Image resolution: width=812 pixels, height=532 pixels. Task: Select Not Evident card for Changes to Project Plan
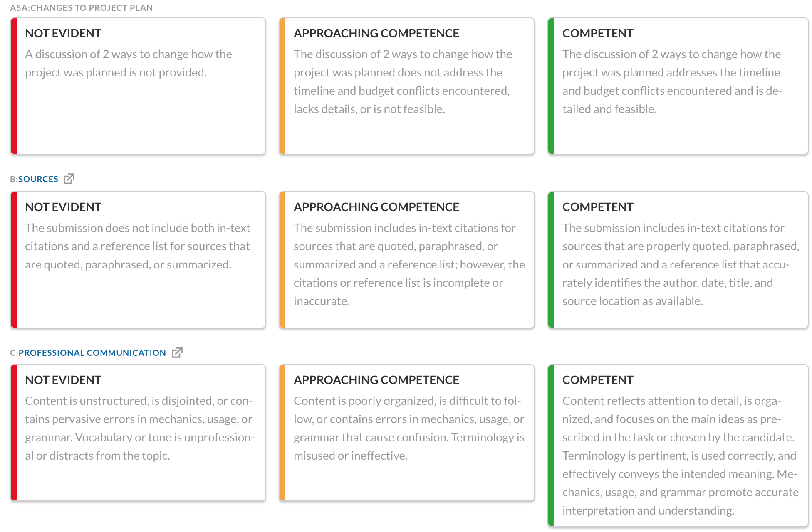[x=138, y=86]
